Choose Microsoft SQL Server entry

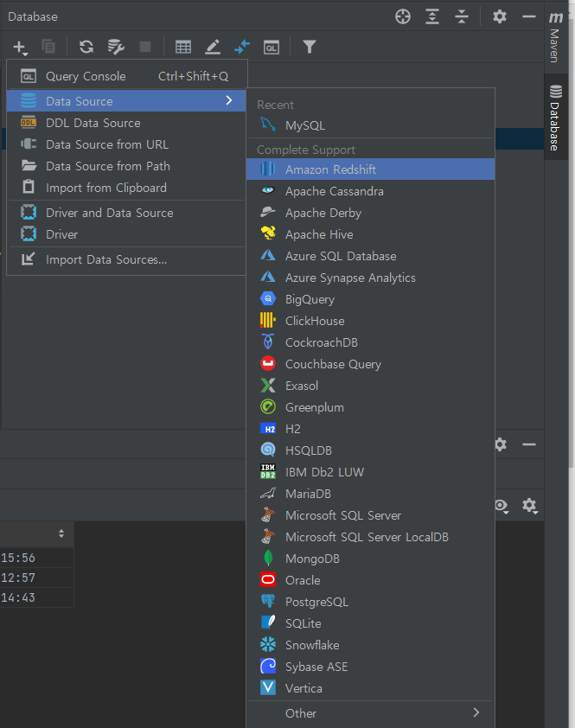370,515
